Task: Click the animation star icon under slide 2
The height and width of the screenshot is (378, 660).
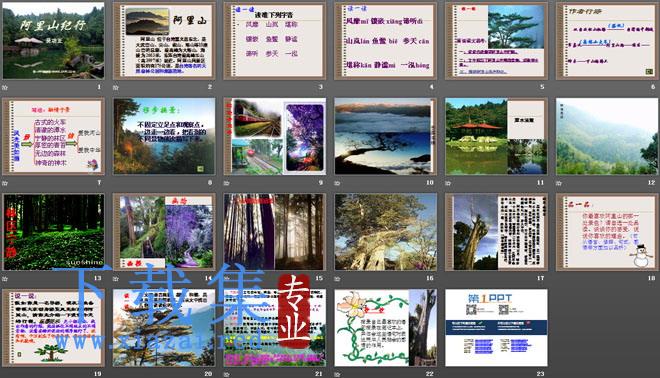Action: pyautogui.click(x=116, y=87)
